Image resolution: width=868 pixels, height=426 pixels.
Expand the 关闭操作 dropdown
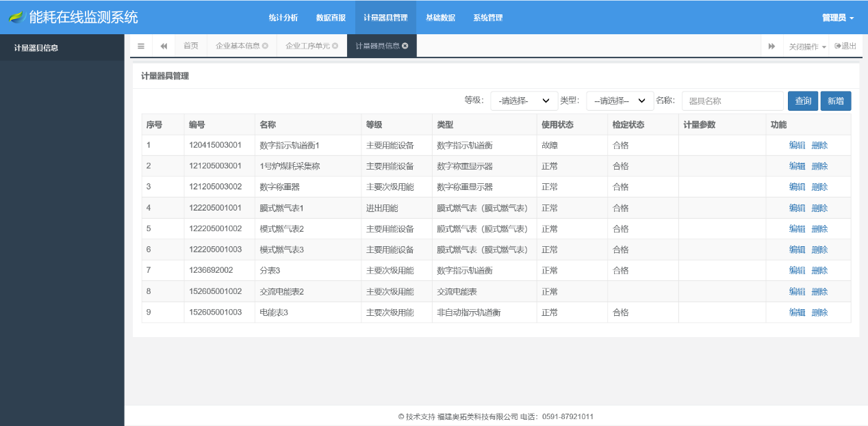tap(804, 46)
